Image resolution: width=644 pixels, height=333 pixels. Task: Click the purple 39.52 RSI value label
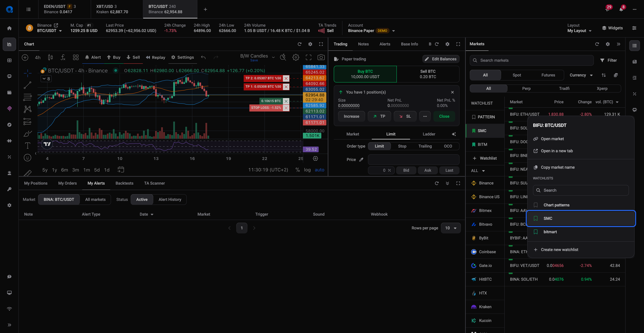(311, 150)
